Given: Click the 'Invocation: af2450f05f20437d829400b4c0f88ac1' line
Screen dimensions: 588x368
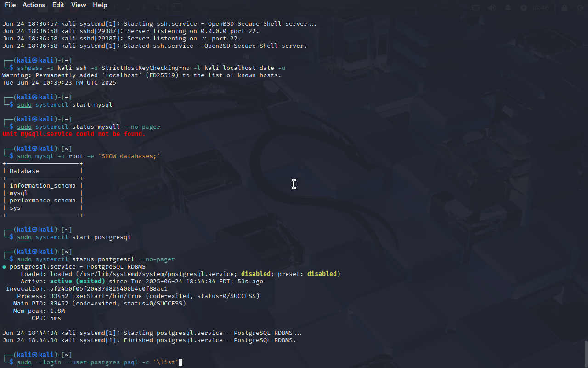Looking at the screenshot, I should point(87,288).
